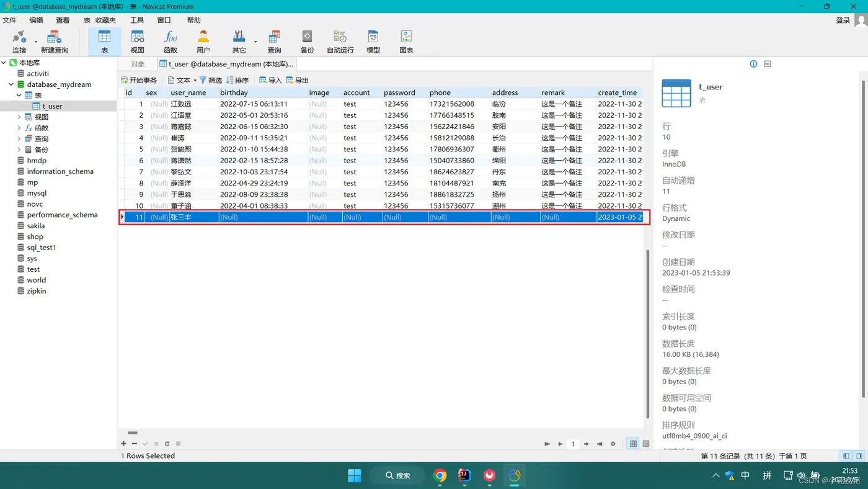Click the 导入 import button
Image resolution: width=868 pixels, height=489 pixels.
pos(270,80)
